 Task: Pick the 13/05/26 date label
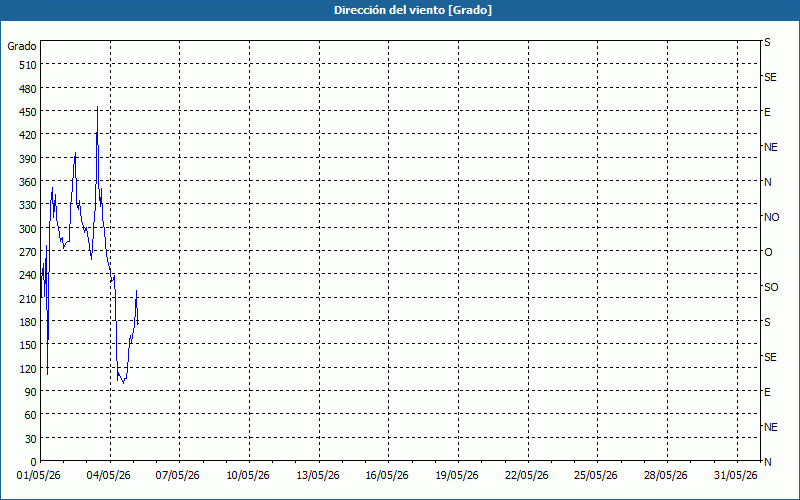[x=318, y=476]
